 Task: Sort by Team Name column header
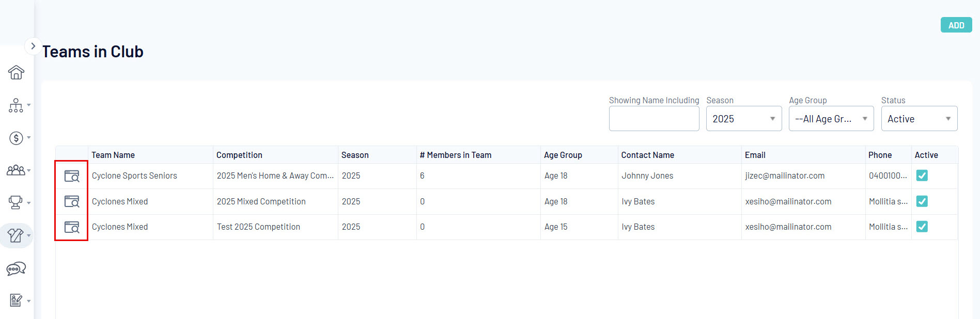click(113, 155)
